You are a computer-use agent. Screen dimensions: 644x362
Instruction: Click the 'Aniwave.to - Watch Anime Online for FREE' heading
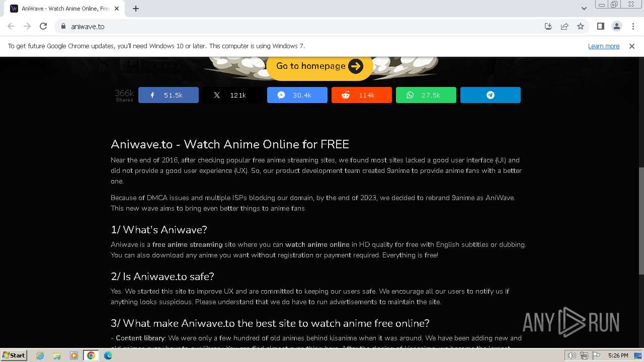click(230, 144)
